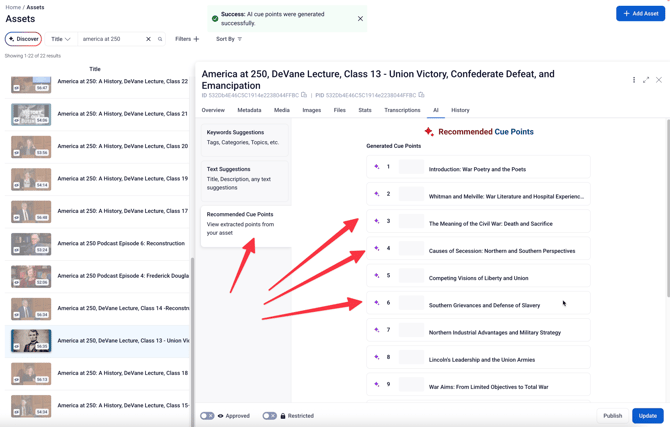Select Recommended Cue Points section
The image size is (670, 427).
246,226
